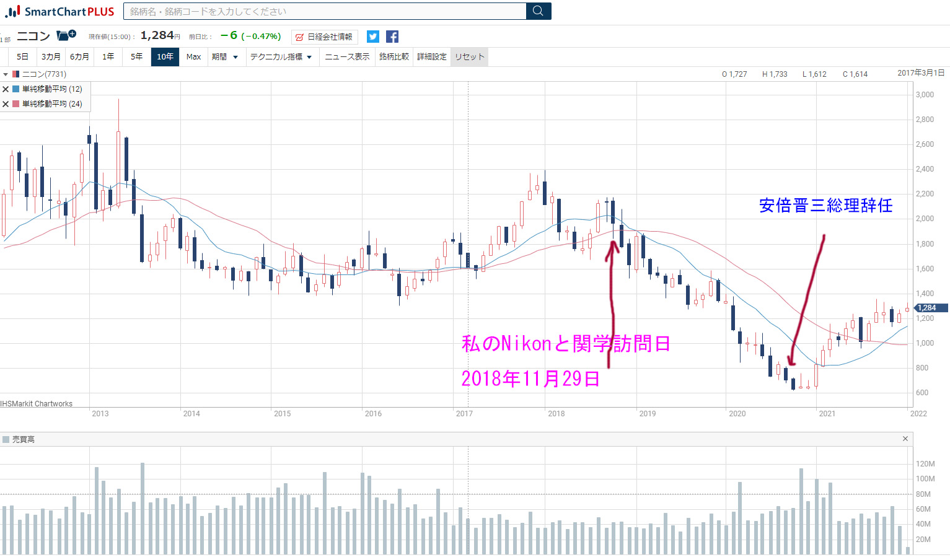Click the 2015 year axis label
Screen dimensions: 950x560
283,414
